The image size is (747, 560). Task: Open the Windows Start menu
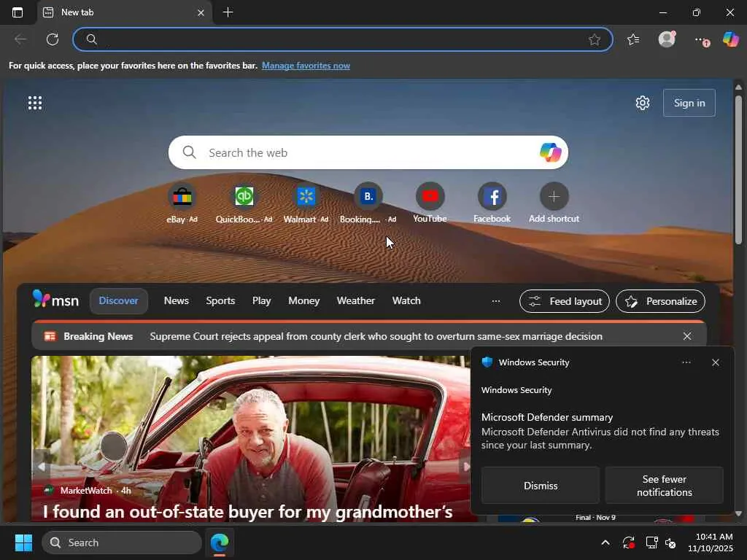click(23, 542)
